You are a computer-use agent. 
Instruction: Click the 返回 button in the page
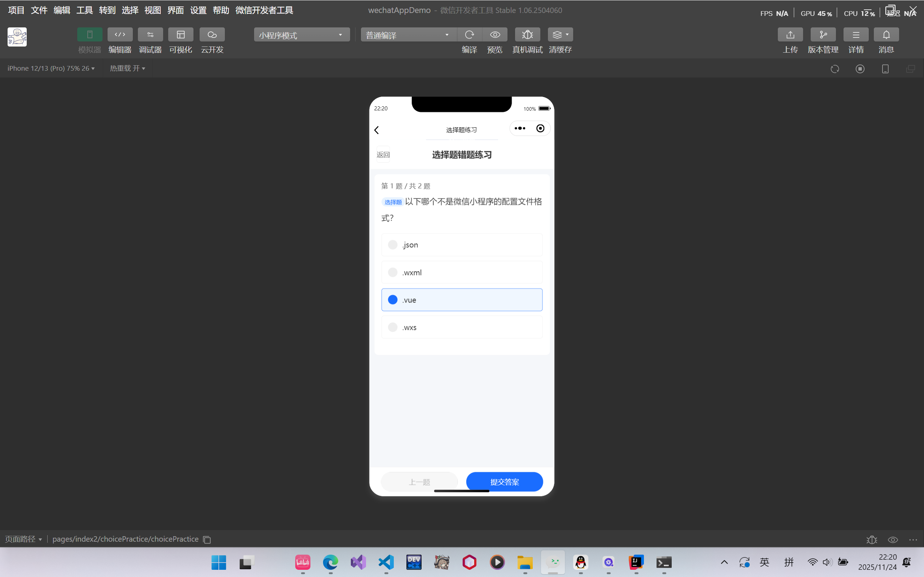tap(383, 155)
